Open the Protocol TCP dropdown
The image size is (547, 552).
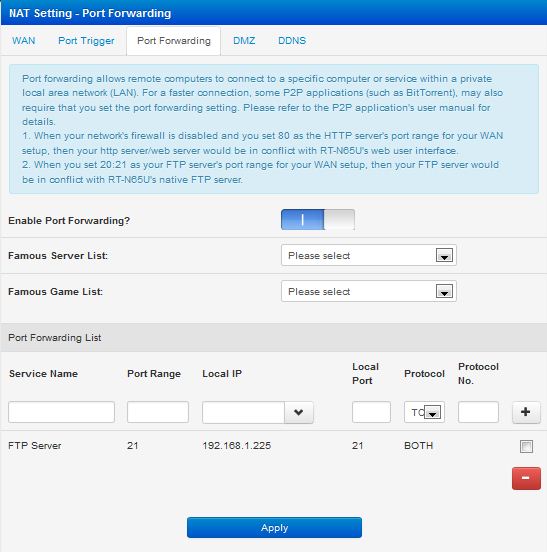point(424,412)
